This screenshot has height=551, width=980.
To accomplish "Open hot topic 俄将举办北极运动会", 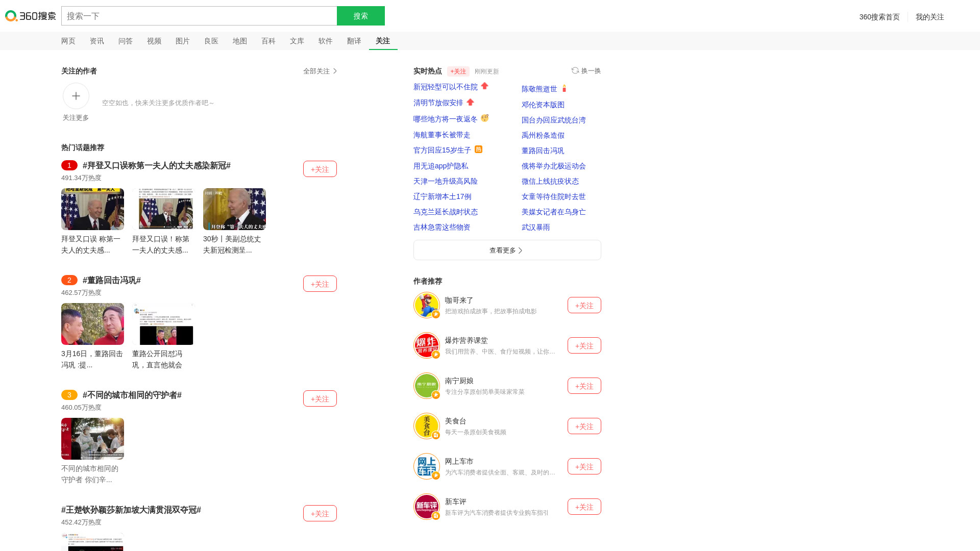I will pyautogui.click(x=554, y=166).
